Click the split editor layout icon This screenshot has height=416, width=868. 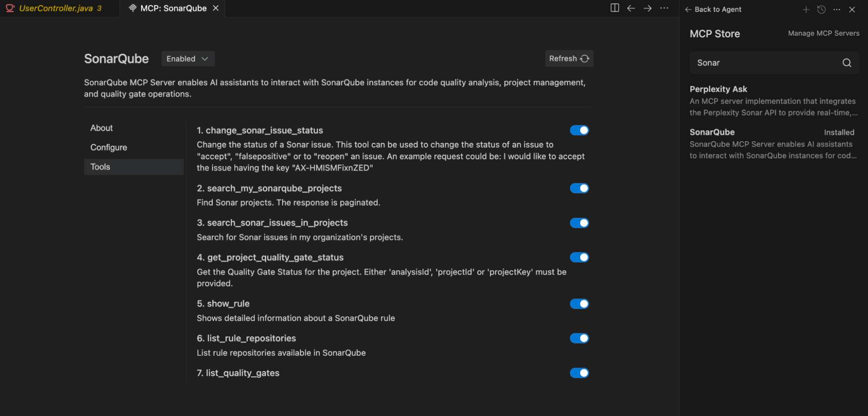point(614,8)
